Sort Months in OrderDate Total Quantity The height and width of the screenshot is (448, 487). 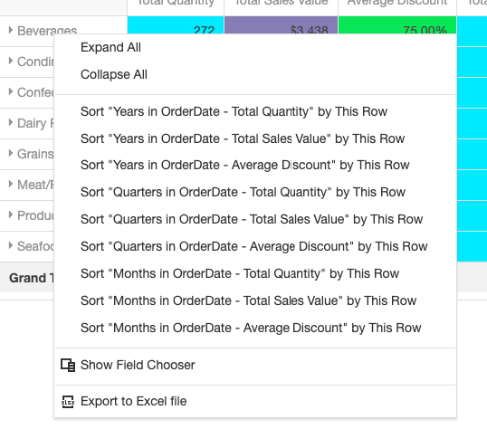point(255,273)
